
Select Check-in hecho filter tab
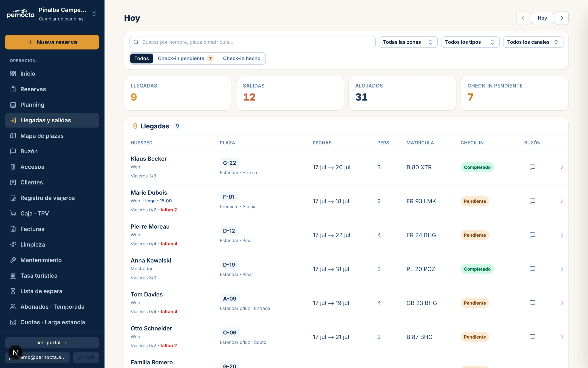click(x=242, y=58)
